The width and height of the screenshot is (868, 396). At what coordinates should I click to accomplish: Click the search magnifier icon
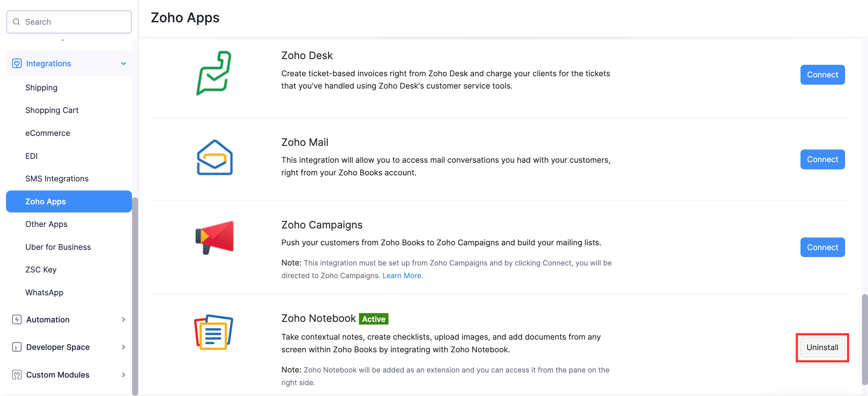click(16, 22)
